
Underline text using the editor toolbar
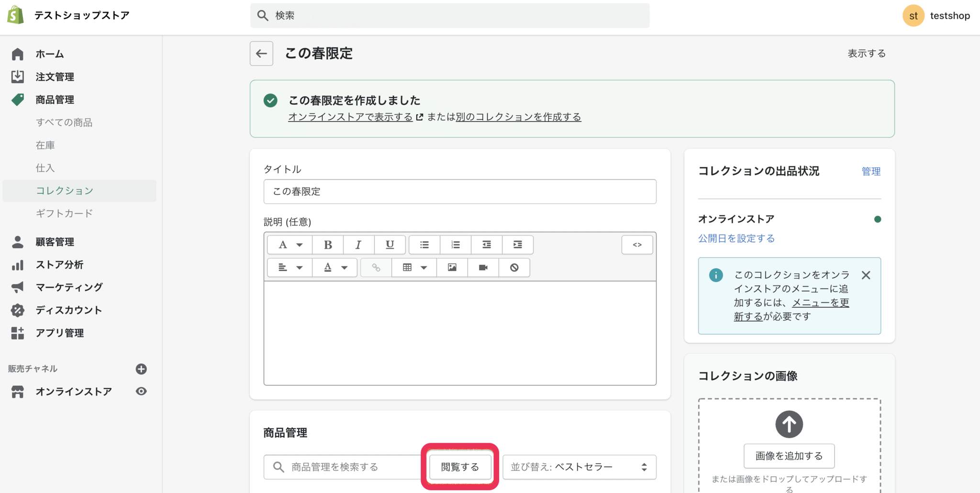[390, 245]
